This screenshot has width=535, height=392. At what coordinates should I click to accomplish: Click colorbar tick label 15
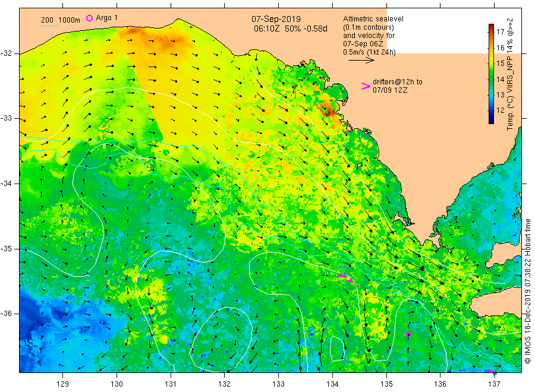[500, 64]
